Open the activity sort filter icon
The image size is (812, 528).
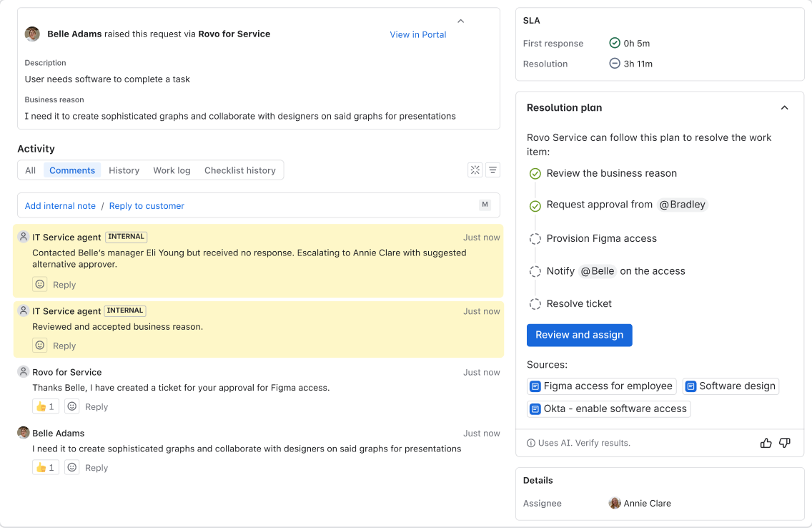click(492, 170)
